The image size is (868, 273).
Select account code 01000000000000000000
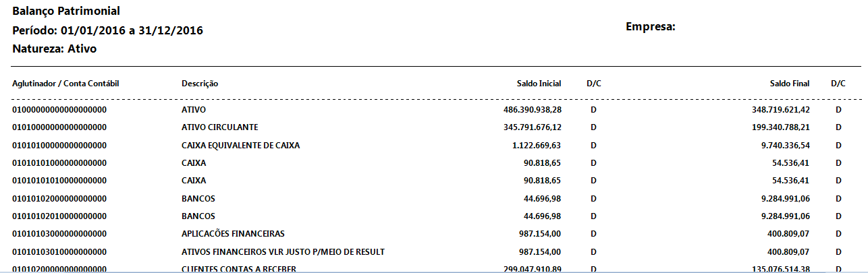[60, 109]
